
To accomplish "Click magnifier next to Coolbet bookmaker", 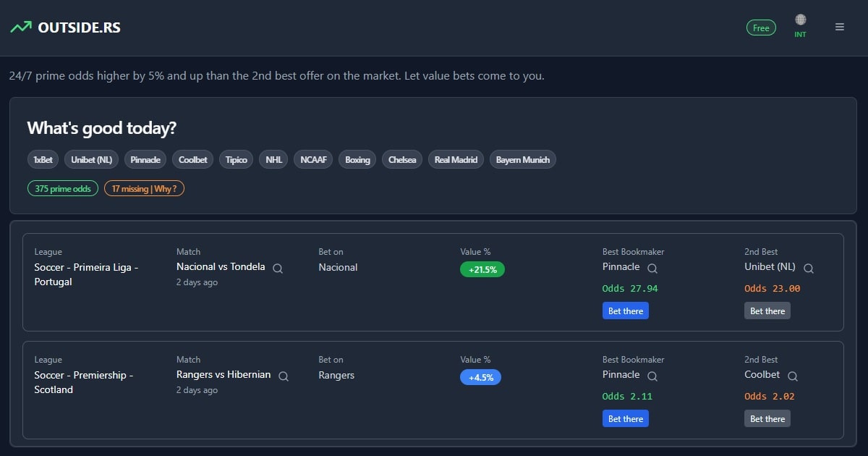I will [793, 376].
